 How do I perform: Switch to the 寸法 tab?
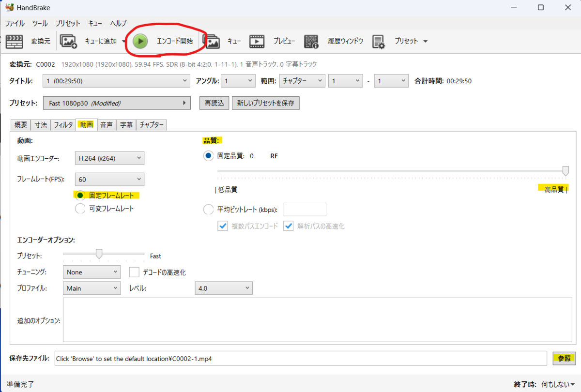coord(41,125)
